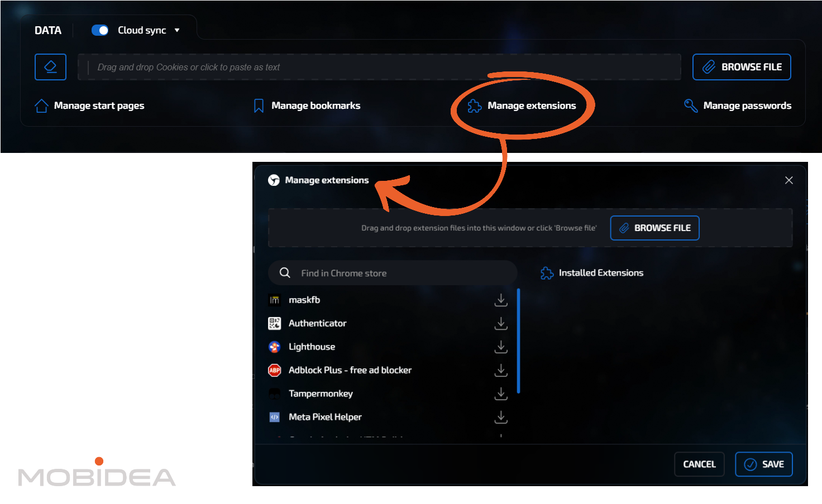
Task: Click the Adblock Plus ABP icon
Action: (274, 370)
